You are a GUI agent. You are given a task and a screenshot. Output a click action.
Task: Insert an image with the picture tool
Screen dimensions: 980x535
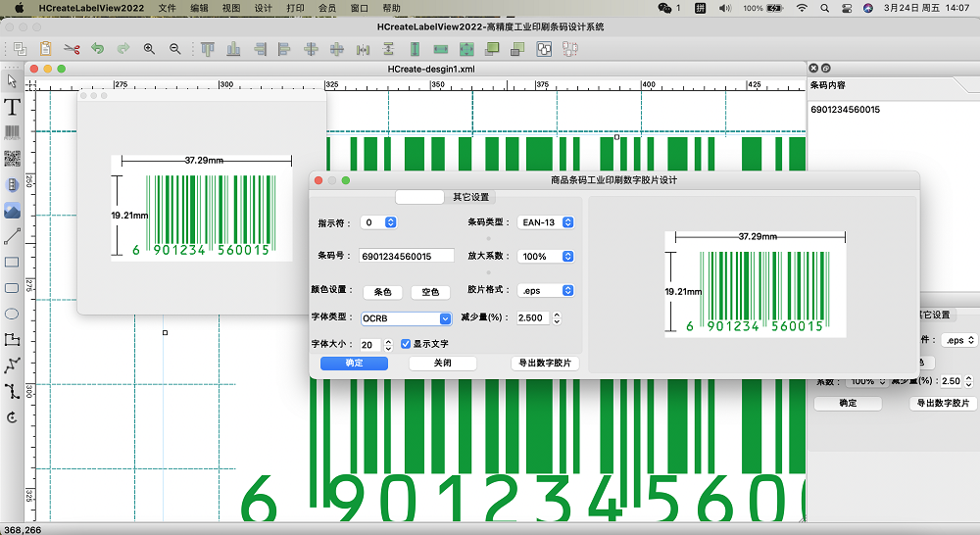[x=12, y=210]
